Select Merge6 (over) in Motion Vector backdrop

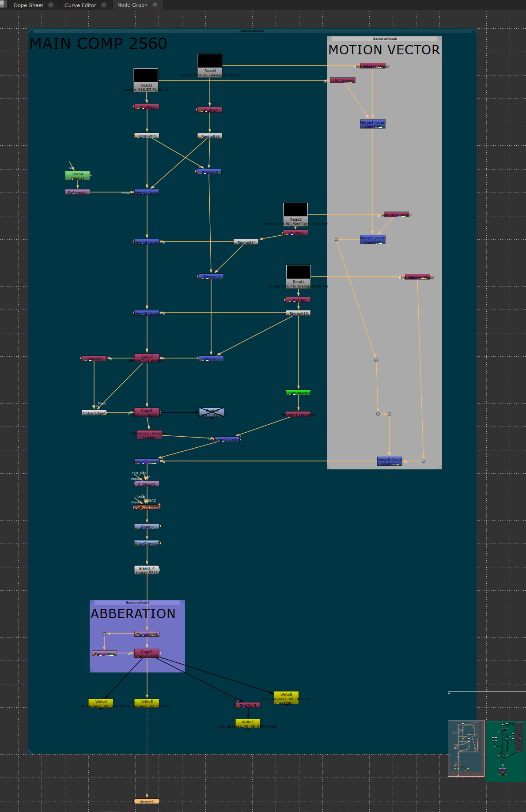coord(390,461)
